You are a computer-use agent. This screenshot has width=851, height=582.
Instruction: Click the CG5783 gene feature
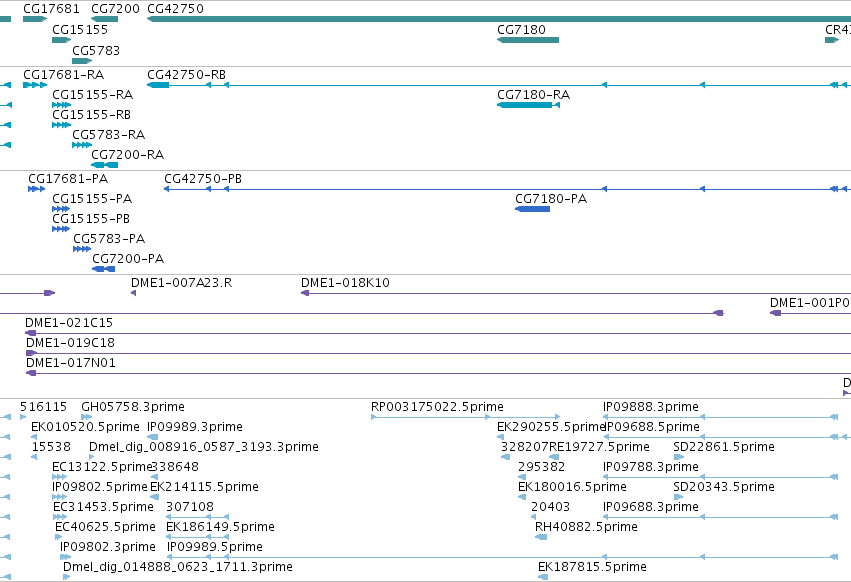[82, 61]
